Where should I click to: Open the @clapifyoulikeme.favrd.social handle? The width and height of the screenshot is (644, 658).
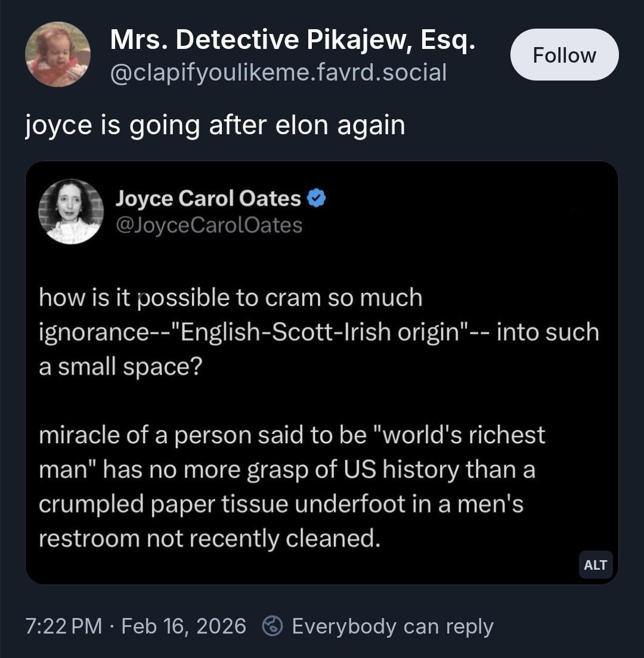[x=278, y=73]
